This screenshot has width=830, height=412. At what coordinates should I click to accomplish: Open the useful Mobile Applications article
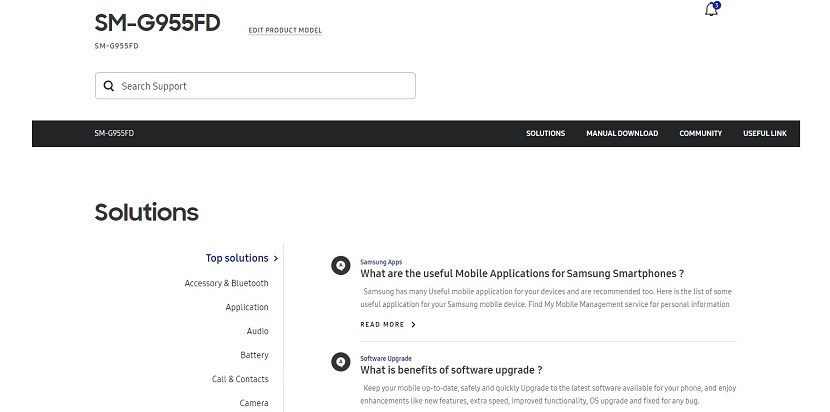pyautogui.click(x=521, y=273)
